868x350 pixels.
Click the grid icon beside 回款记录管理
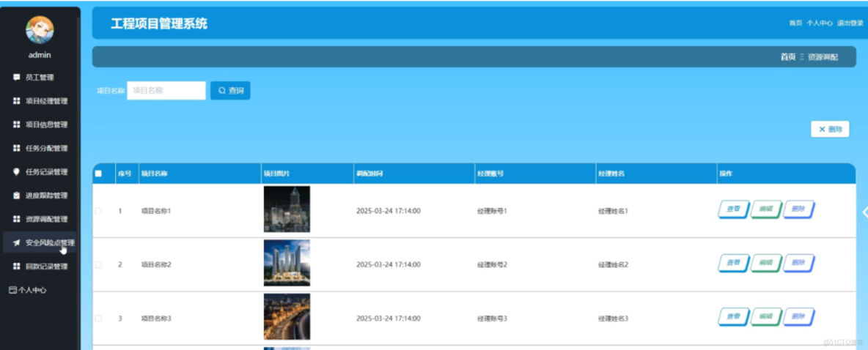tap(16, 267)
